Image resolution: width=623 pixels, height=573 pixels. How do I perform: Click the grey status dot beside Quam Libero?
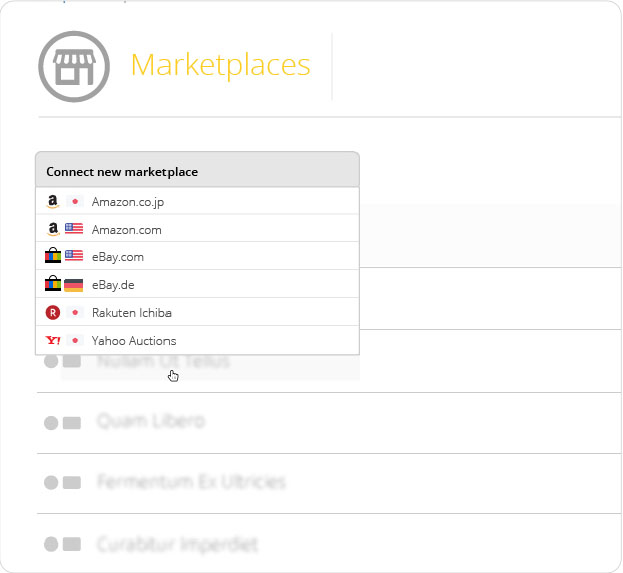click(51, 423)
